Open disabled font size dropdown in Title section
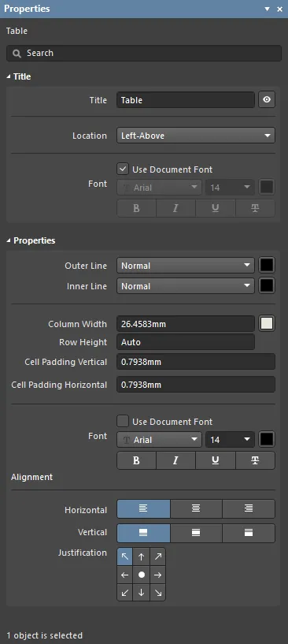288x644 pixels. pos(230,188)
